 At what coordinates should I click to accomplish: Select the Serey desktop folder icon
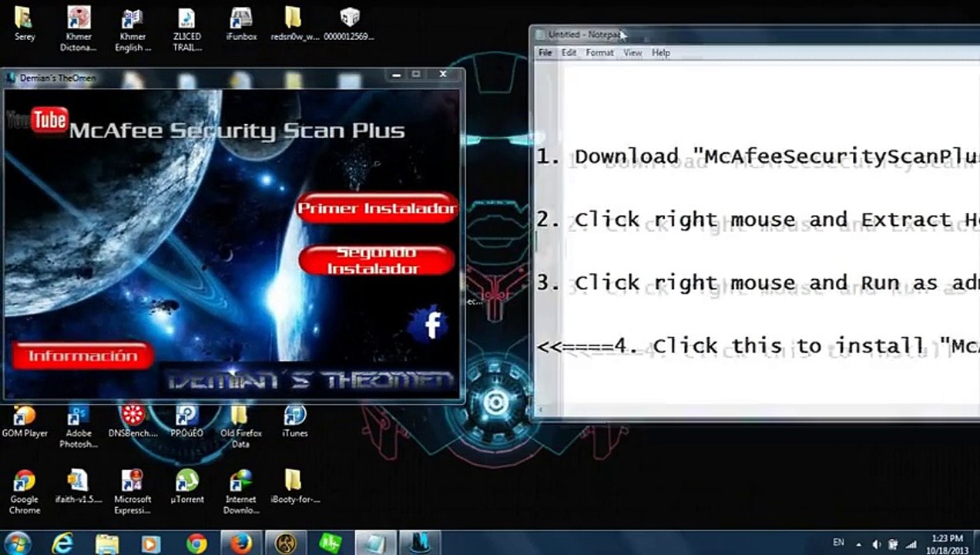click(x=25, y=24)
